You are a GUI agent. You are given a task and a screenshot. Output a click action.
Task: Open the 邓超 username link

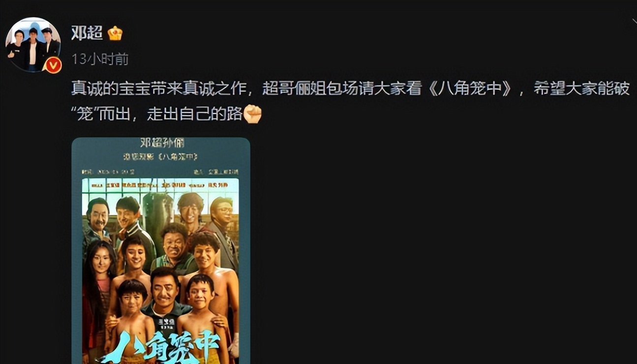pos(87,33)
